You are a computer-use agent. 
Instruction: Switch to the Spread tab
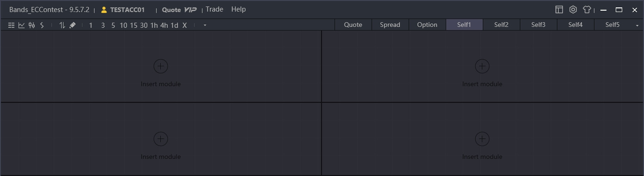(390, 25)
